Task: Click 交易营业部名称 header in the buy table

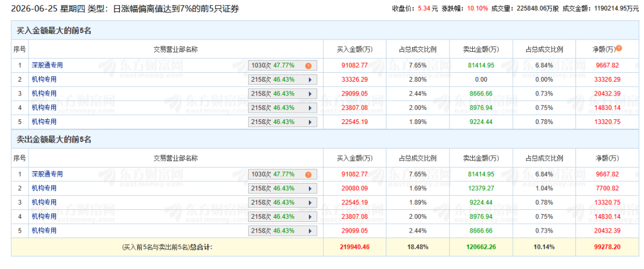Action: pyautogui.click(x=176, y=50)
